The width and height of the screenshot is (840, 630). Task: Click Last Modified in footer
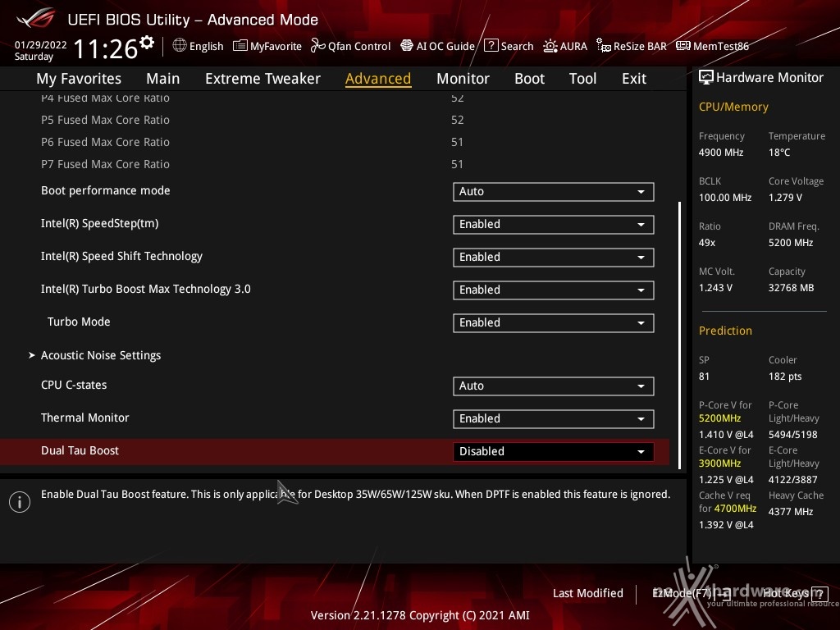(588, 594)
